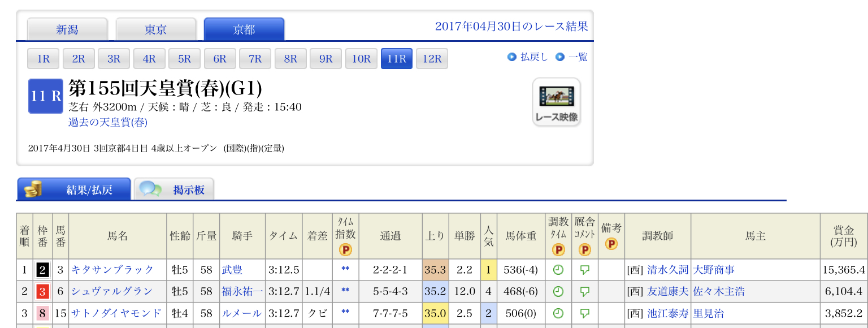The height and width of the screenshot is (328, 868).
Task: Open stable comment icon for キタサンブラック
Action: (585, 270)
